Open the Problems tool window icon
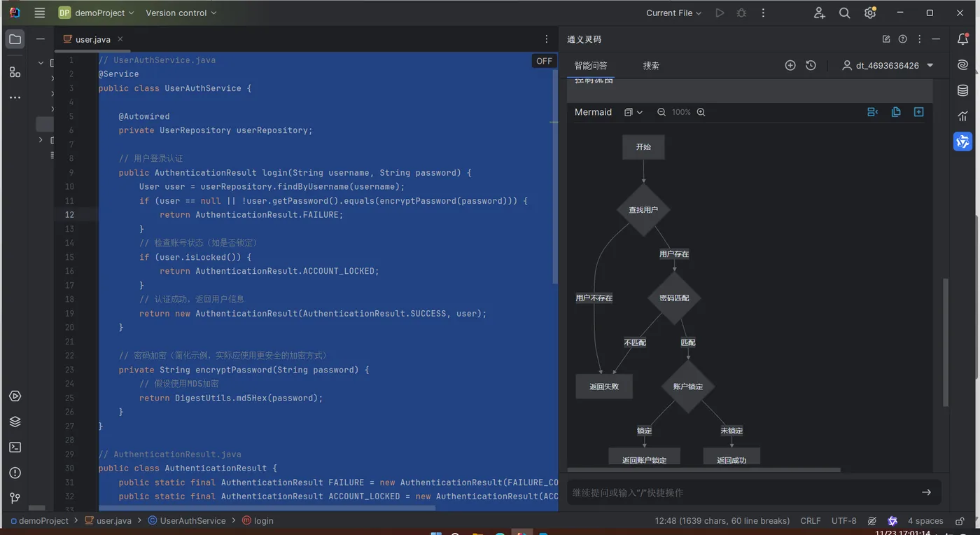The image size is (980, 535). (15, 473)
